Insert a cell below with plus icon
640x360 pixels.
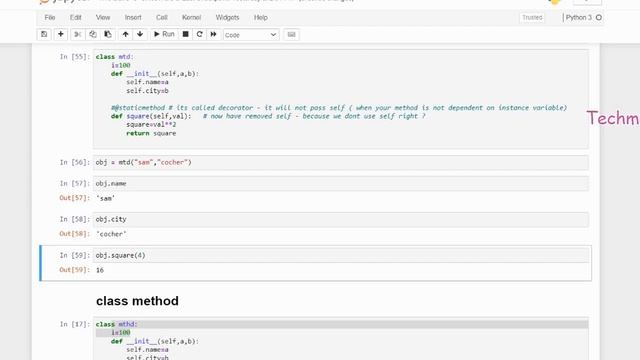(60, 34)
